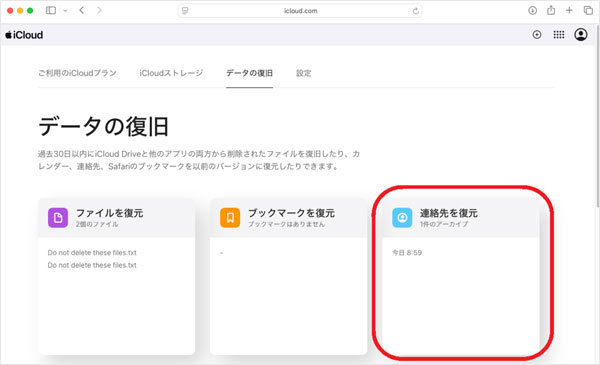Click the iCloud add circle-plus icon
The image size is (600, 365).
coord(537,35)
